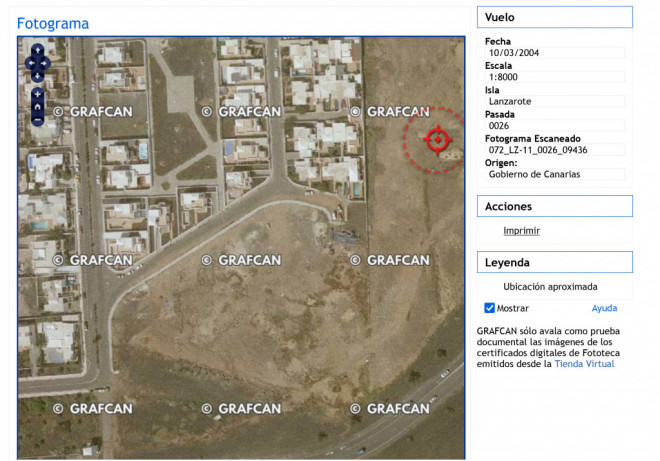Select the Fotograma Escaneado code field
Image resolution: width=660 pixels, height=461 pixels.
coord(554,150)
